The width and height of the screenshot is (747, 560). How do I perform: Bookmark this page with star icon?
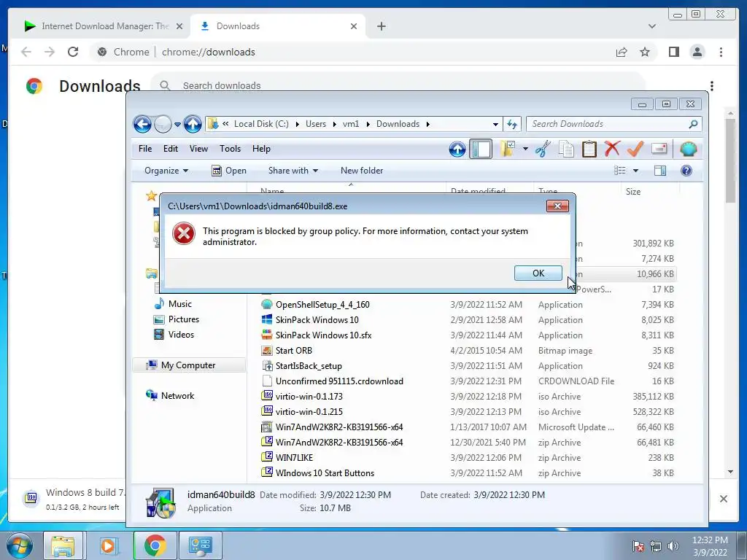[645, 52]
